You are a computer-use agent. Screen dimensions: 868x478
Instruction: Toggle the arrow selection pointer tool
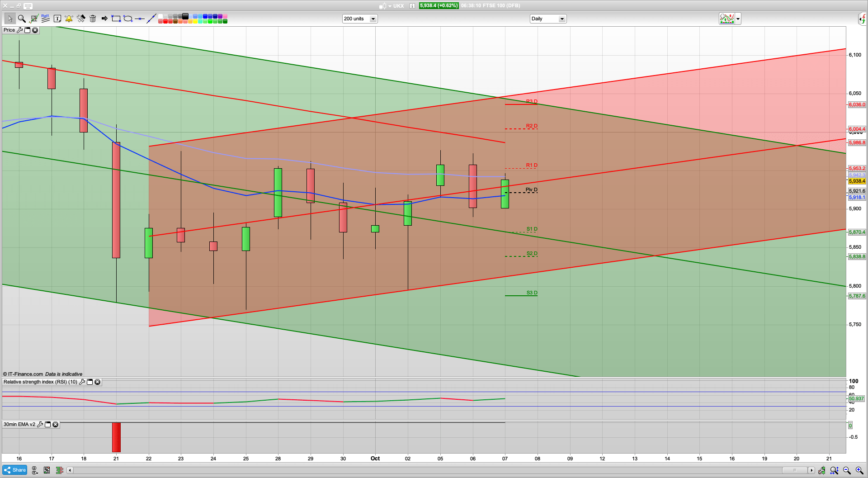point(10,18)
